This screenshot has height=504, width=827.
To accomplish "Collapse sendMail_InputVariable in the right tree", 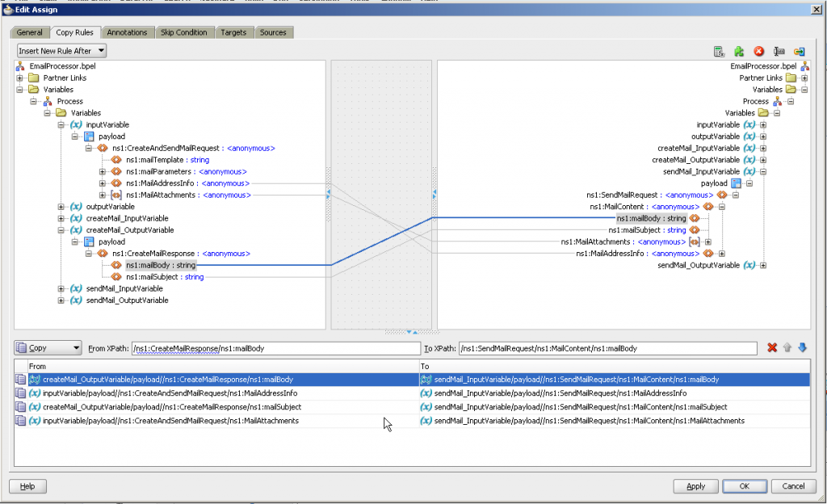I will [x=763, y=171].
